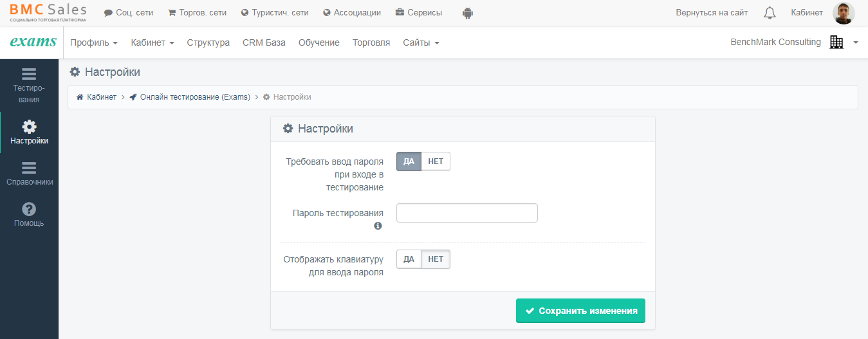Open the company switcher dropdown arrow
This screenshot has width=868, height=339.
(x=856, y=42)
